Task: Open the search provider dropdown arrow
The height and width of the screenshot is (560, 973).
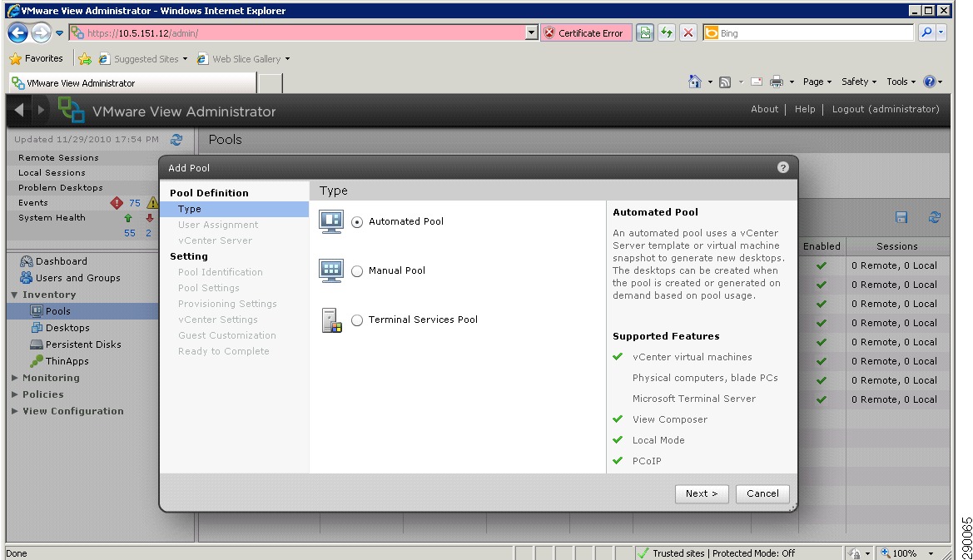Action: pyautogui.click(x=941, y=33)
